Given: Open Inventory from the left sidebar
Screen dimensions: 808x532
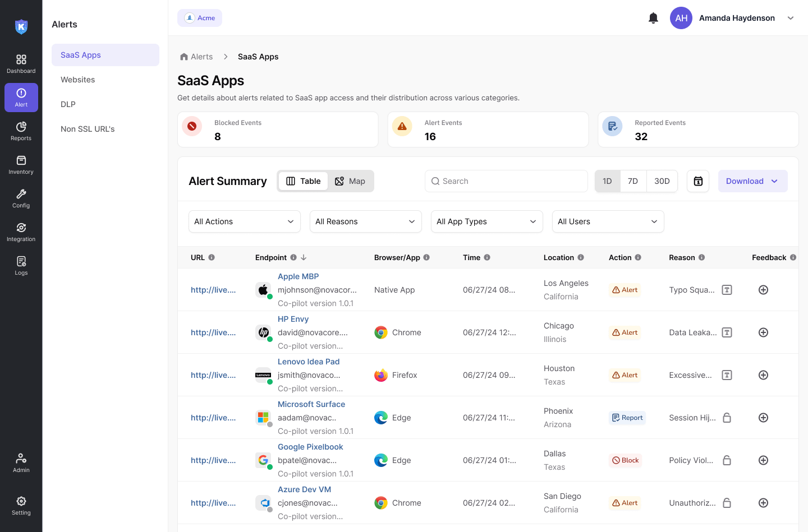Looking at the screenshot, I should [x=21, y=165].
